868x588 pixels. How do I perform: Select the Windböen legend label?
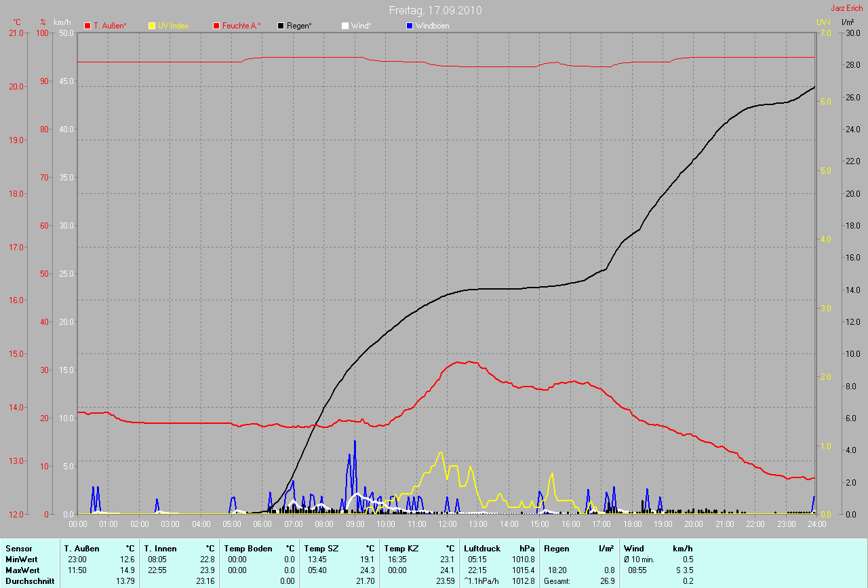click(x=432, y=26)
